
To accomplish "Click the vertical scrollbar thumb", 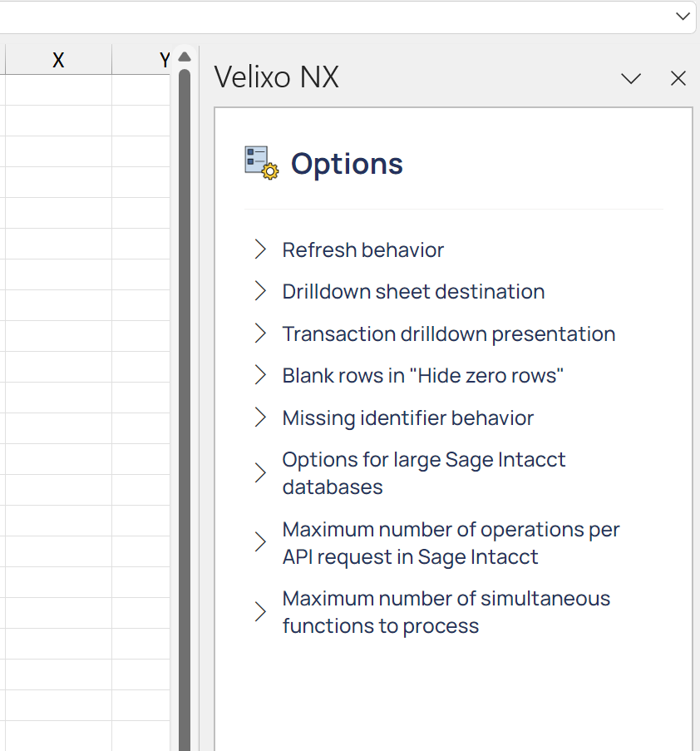I will pos(185,409).
